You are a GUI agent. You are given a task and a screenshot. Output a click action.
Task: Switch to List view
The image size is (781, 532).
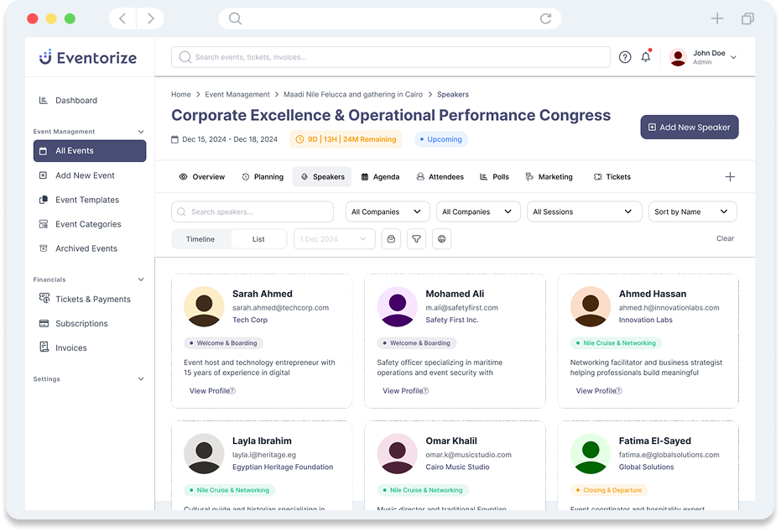(258, 239)
